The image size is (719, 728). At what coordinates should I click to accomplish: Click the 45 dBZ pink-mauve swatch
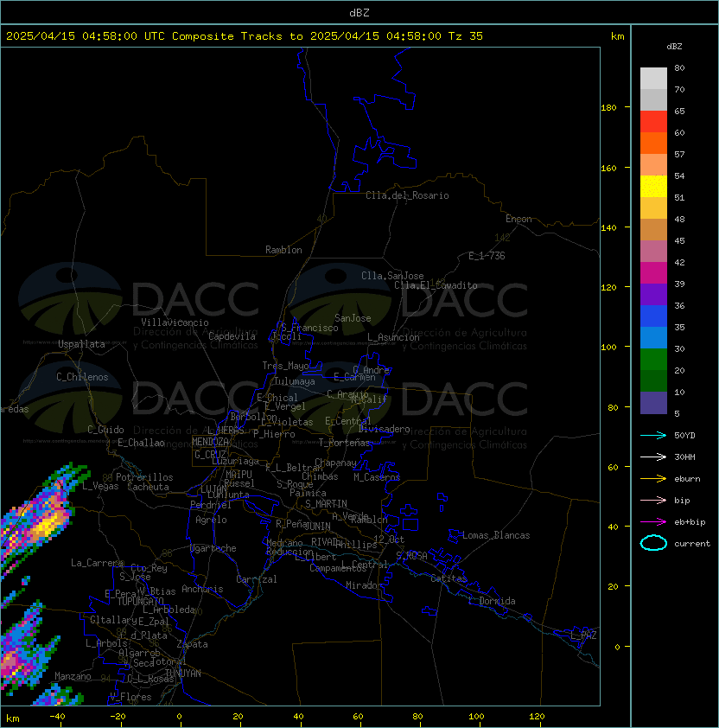click(x=653, y=252)
